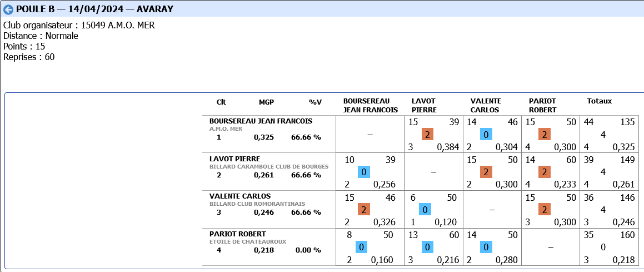Click blue 0 badge, Valente versus Lavot
Screen dimensions: 644x272
click(x=425, y=210)
